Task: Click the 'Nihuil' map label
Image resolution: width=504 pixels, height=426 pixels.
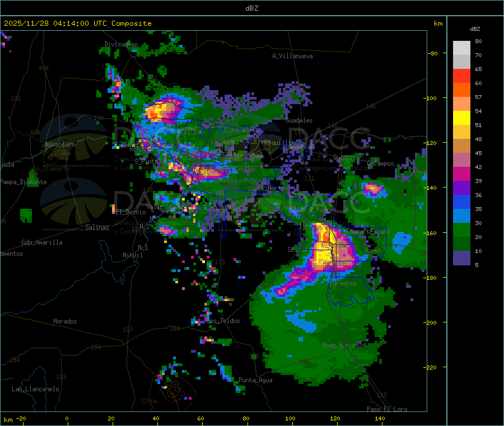Action: coord(133,255)
